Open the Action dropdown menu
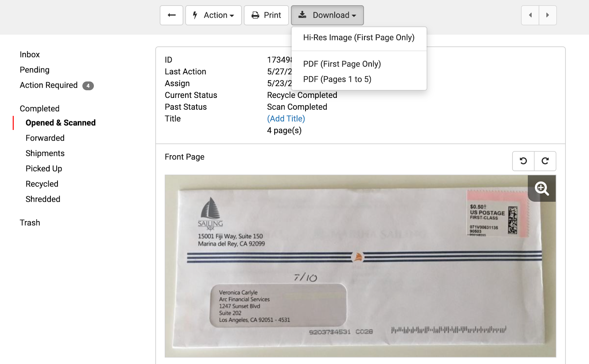The image size is (589, 364). click(214, 15)
